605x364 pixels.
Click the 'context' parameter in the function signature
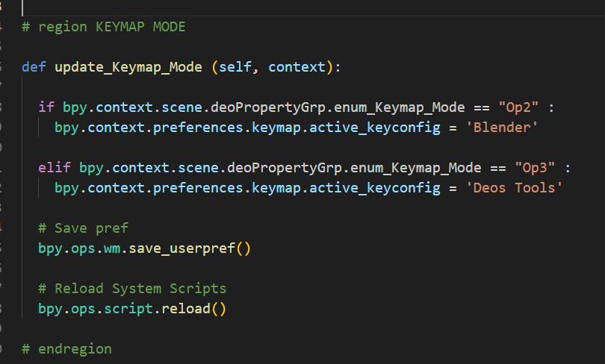point(297,67)
